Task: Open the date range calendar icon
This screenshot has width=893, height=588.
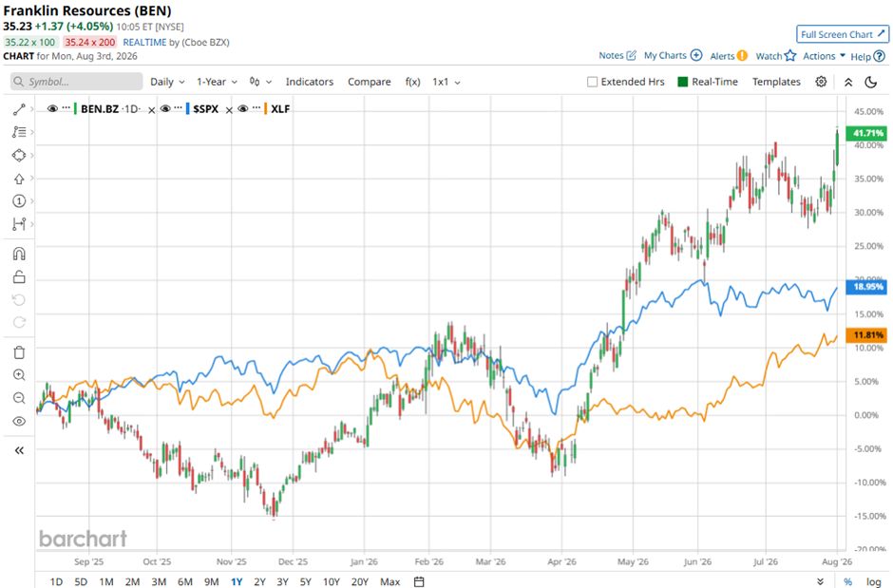Action: [x=419, y=581]
